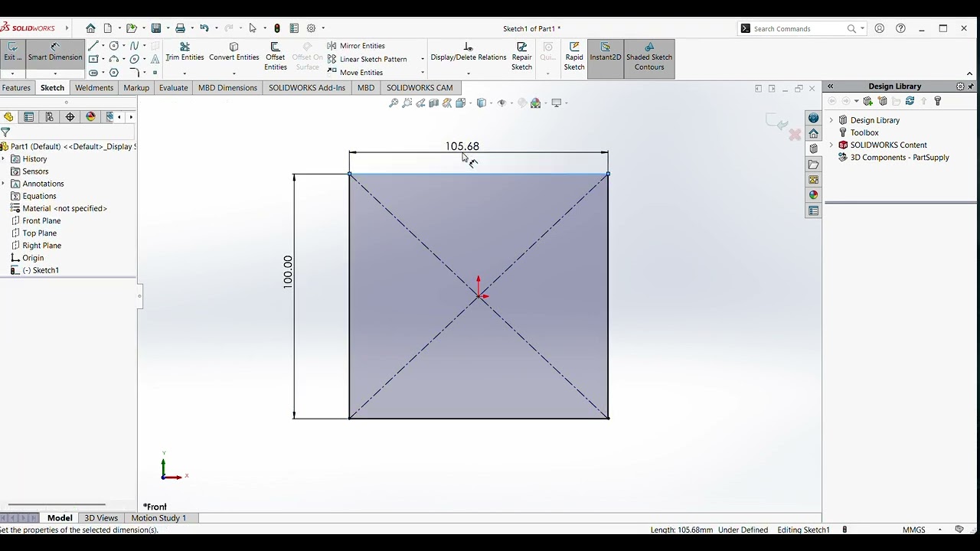Click Zoom to Fit in the view toolbar
The width and height of the screenshot is (980, 551).
click(394, 103)
